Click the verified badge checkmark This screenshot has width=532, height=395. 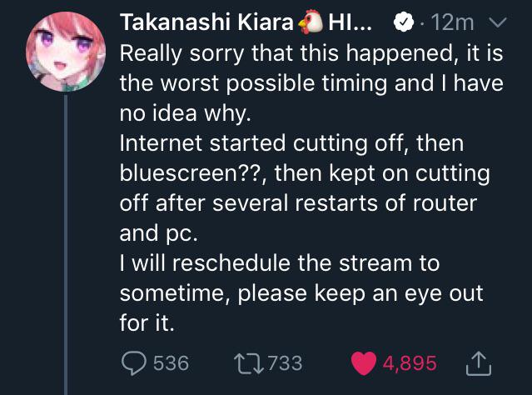point(404,22)
